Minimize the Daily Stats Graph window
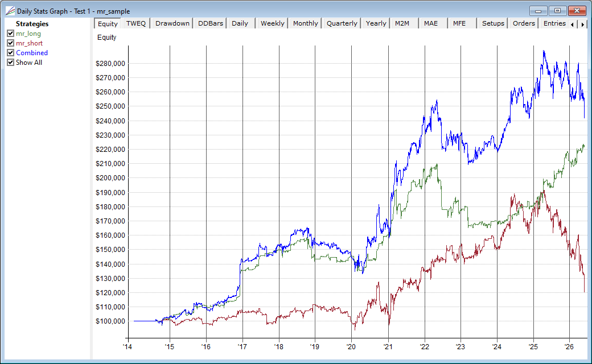Screen dimensions: 592x364 tap(538, 11)
